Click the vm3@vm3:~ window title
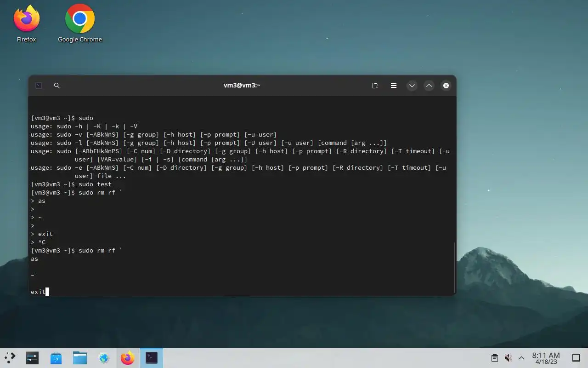 coord(242,85)
